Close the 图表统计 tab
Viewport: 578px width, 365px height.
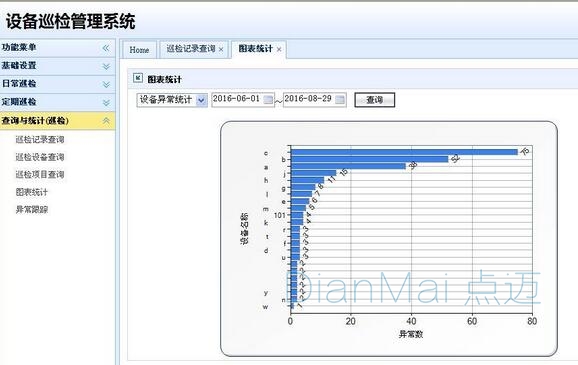coord(279,49)
